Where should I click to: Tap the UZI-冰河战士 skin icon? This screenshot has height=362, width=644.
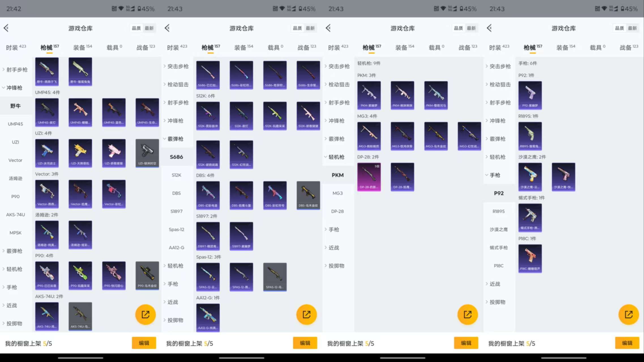pos(47,153)
